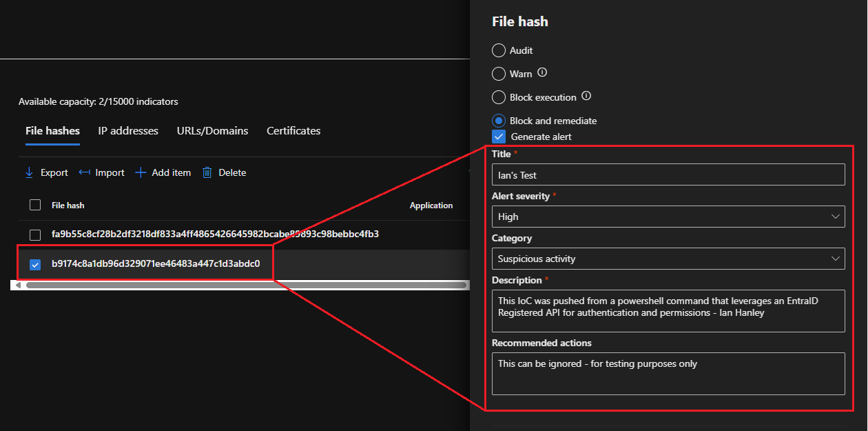
Task: Select the Block execution option
Action: 498,97
